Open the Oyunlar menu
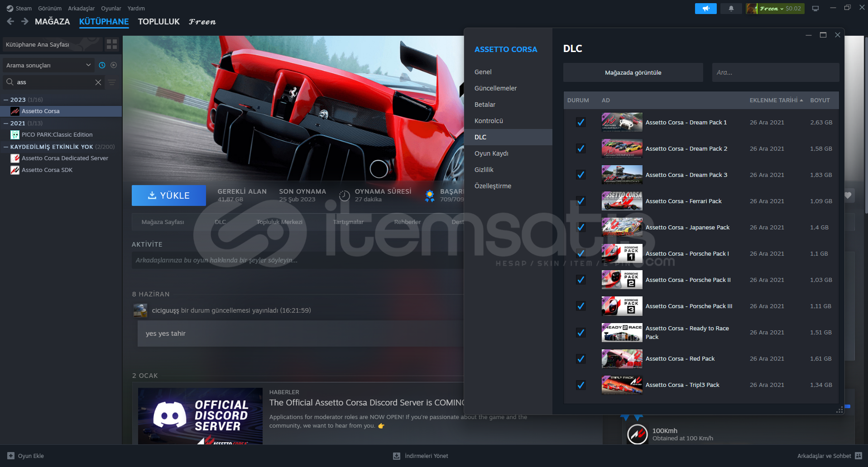The height and width of the screenshot is (467, 868). pyautogui.click(x=111, y=8)
